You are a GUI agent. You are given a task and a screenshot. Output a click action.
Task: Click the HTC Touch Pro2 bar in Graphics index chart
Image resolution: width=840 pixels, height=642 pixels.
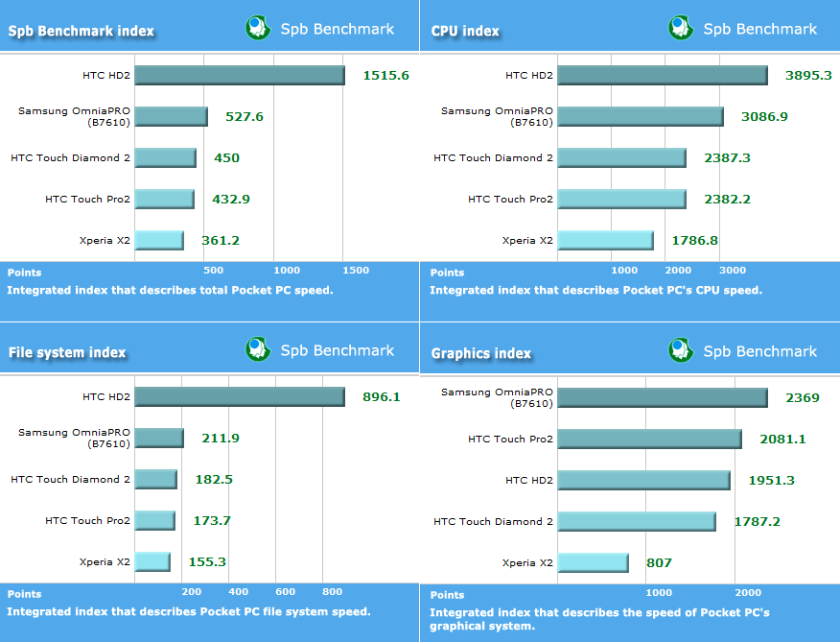coord(650,439)
